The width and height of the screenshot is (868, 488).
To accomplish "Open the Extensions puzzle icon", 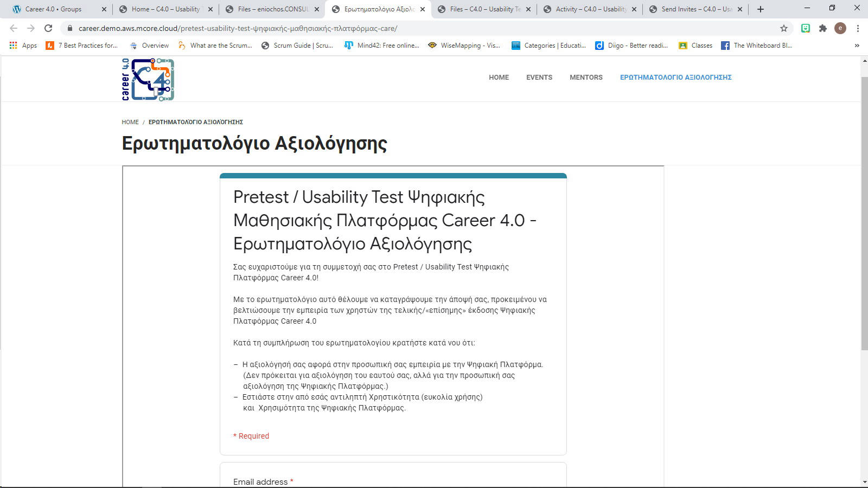I will (823, 28).
